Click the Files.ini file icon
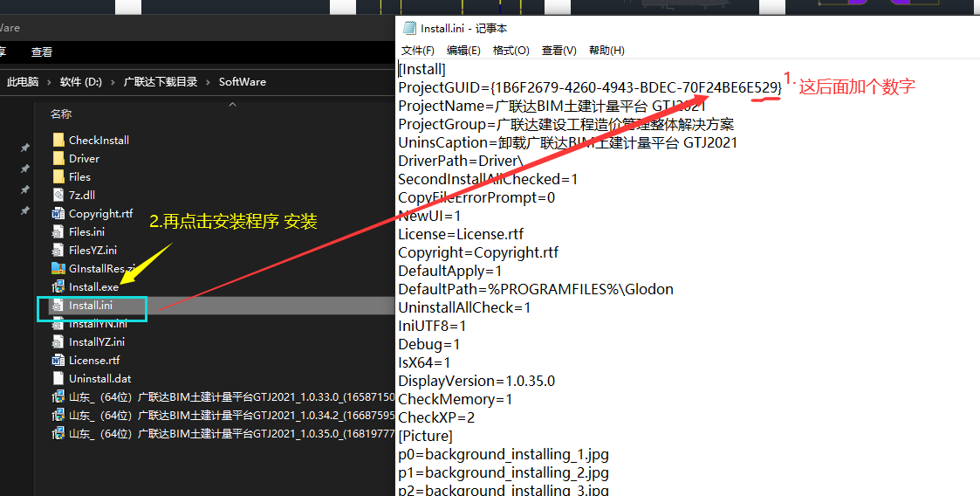Viewport: 980px width, 496px height. coord(58,231)
